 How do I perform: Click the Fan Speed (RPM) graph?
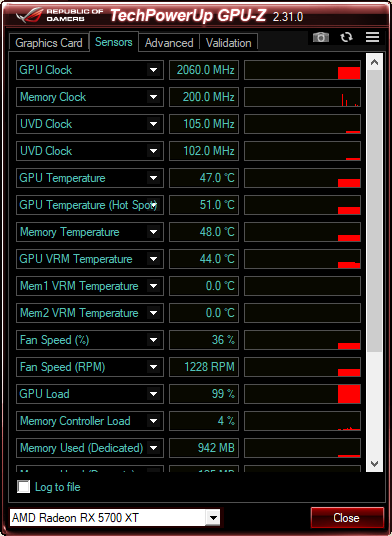[x=302, y=367]
